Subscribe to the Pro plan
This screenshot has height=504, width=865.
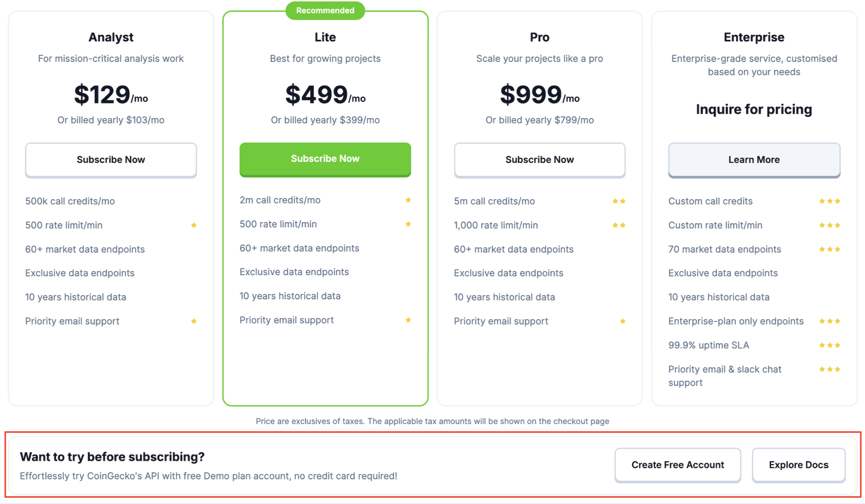point(540,160)
